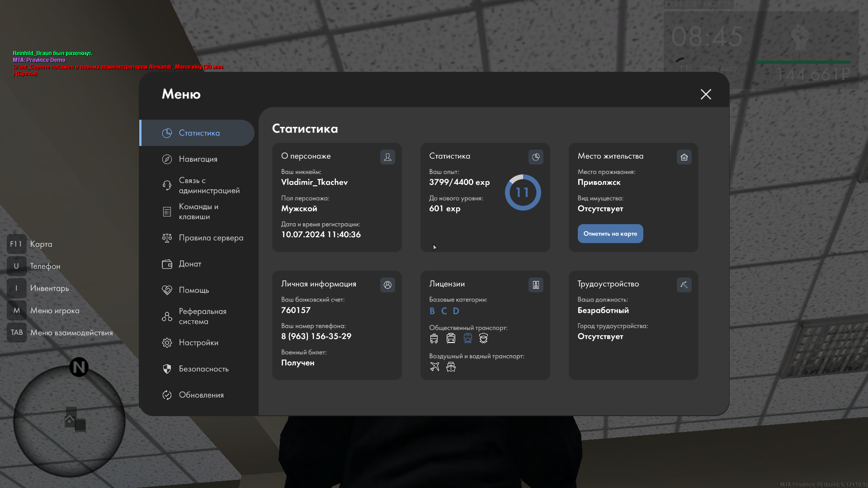Screen dimensions: 868x488
Task: Click the user circle icon in Личная информация card
Action: click(x=387, y=285)
